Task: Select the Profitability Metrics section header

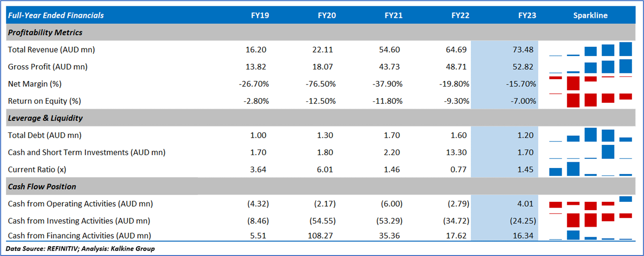Action: coord(45,33)
